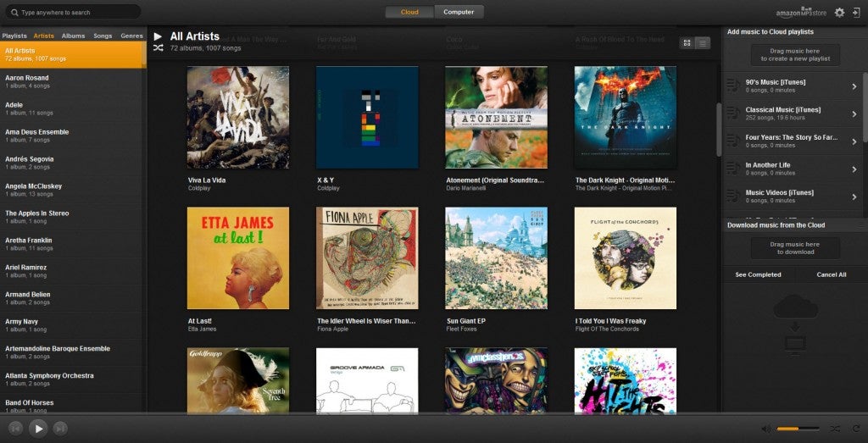Screen dimensions: 868x443
Task: Open Etta James At Last! cover
Action: 238,258
